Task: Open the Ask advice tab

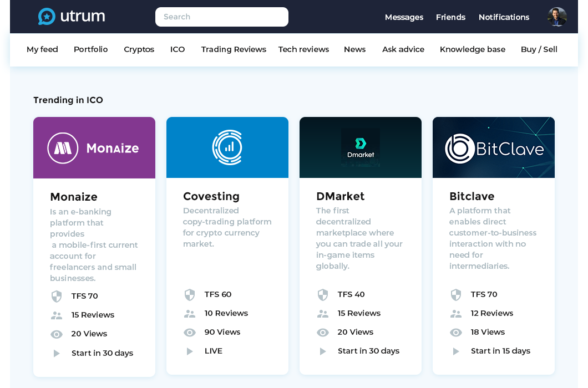Action: pos(403,49)
